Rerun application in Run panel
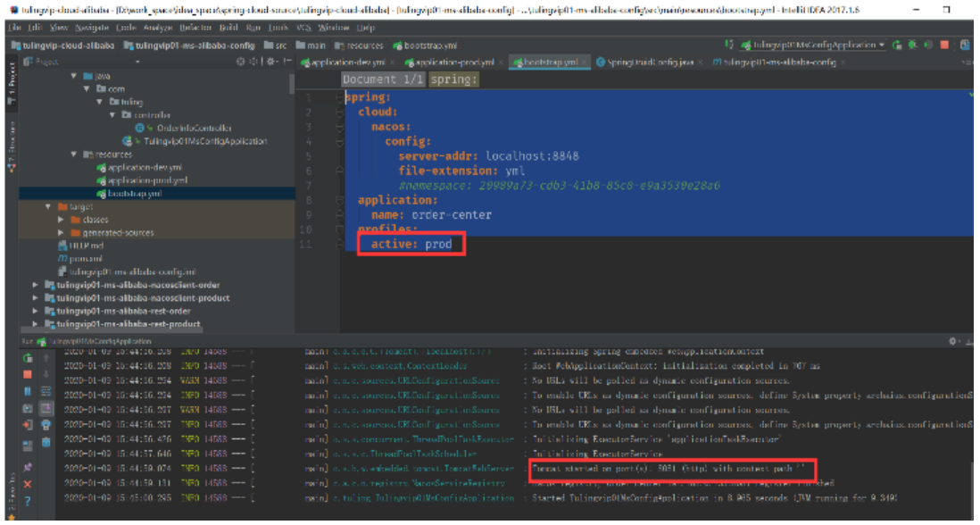The width and height of the screenshot is (980, 525). pyautogui.click(x=28, y=358)
